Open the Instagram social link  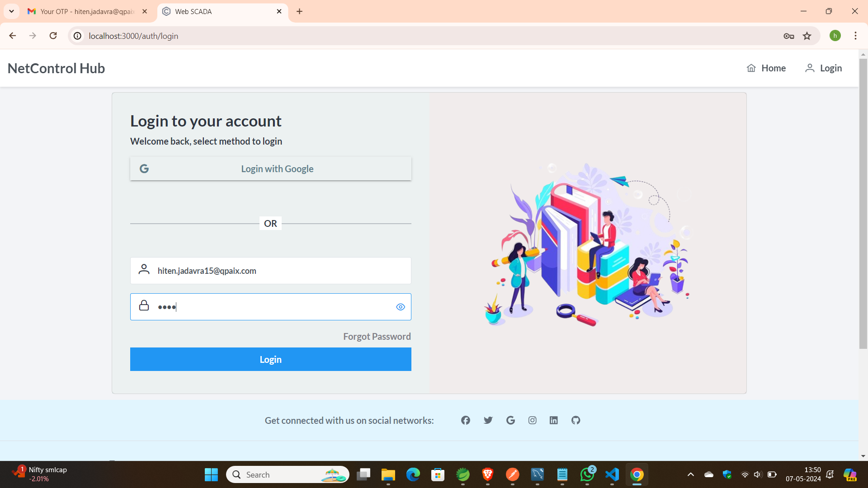(x=532, y=420)
